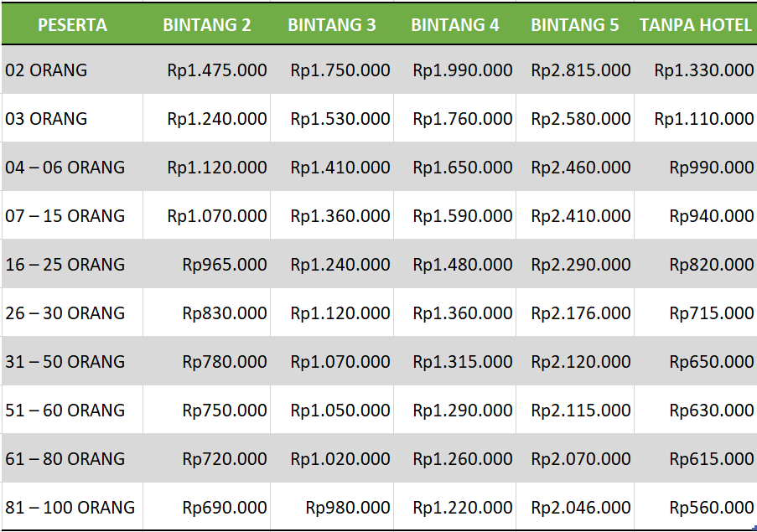Select the Rp560.000 price cell
Image resolution: width=757 pixels, height=532 pixels.
pyautogui.click(x=712, y=508)
